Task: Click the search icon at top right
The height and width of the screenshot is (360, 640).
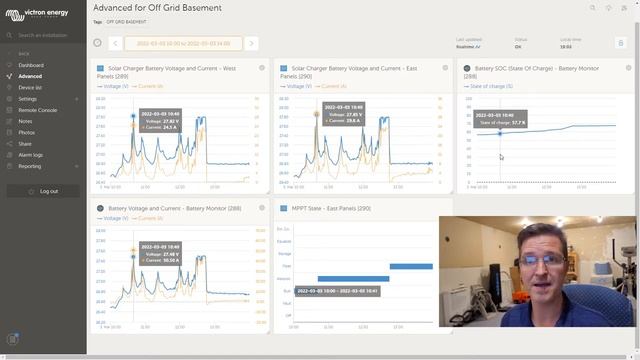Action: coord(593,8)
